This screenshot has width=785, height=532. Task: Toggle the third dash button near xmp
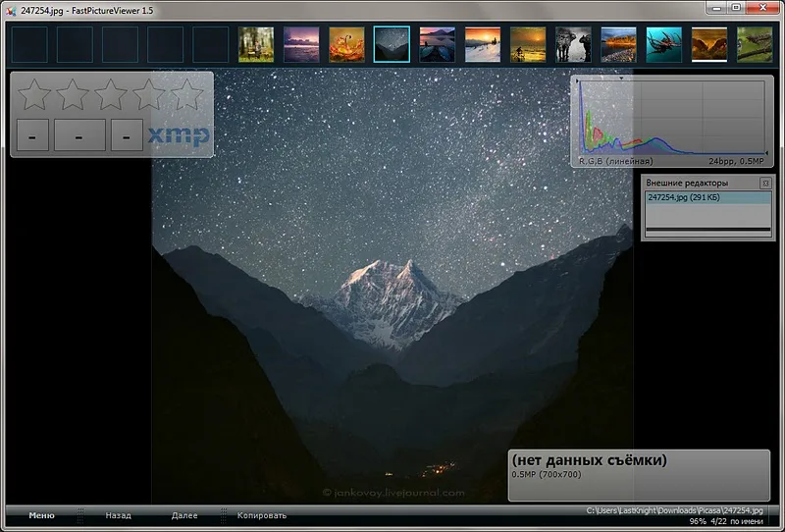point(127,134)
